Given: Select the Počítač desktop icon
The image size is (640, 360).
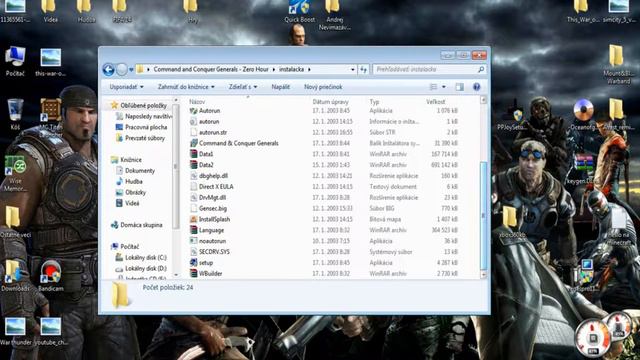Looking at the screenshot, I should tap(15, 62).
